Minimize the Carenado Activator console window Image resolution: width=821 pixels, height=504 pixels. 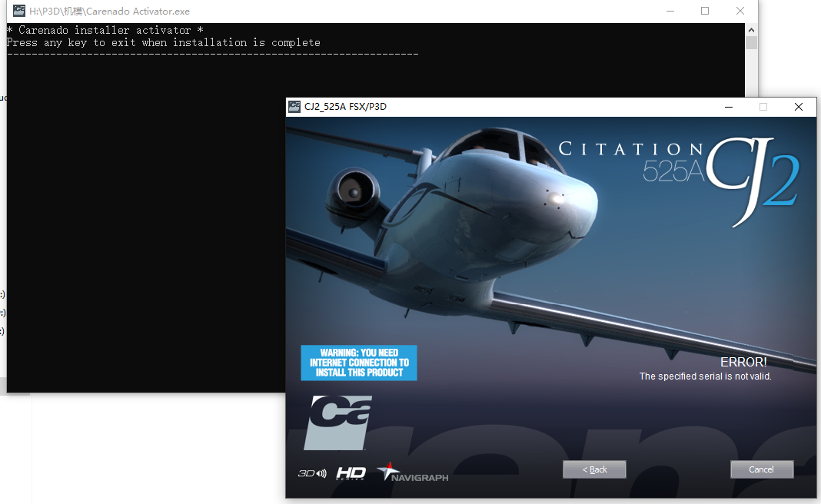(670, 11)
